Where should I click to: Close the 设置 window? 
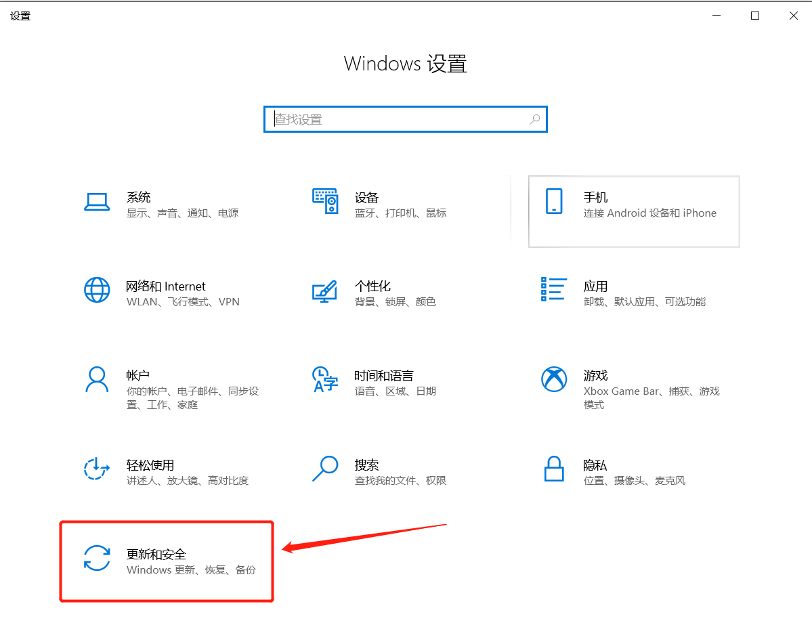(x=793, y=16)
